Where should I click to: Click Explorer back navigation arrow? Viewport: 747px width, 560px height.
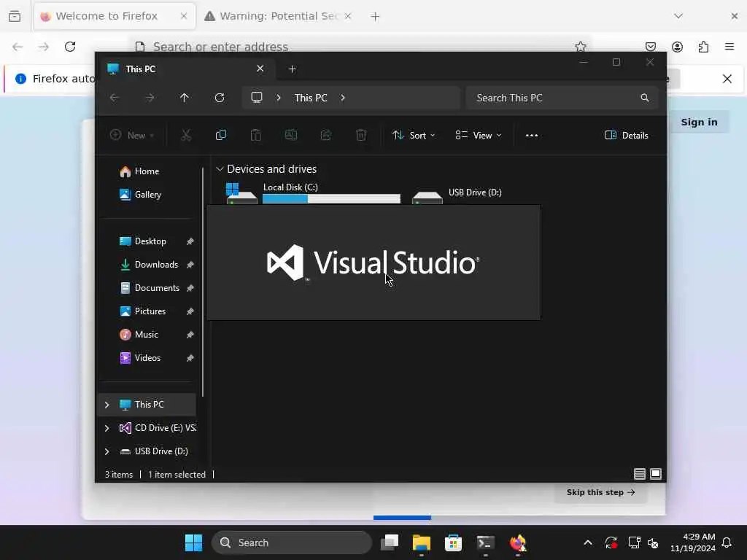[x=115, y=98]
